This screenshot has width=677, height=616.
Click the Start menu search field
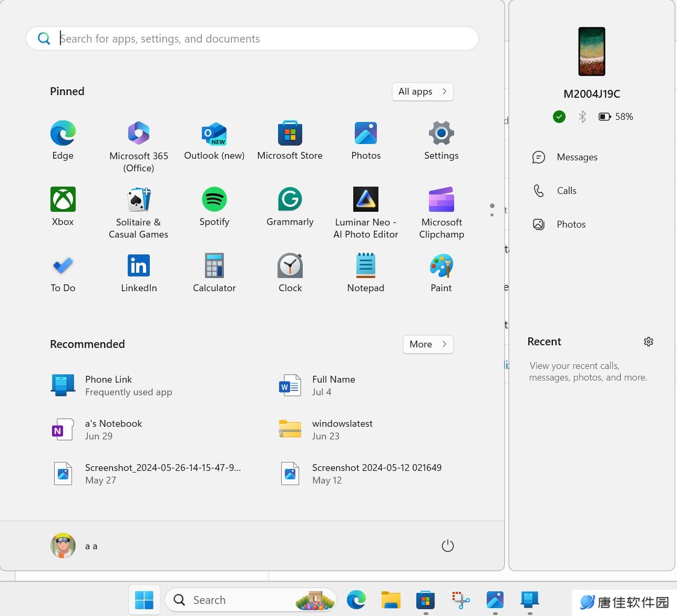(252, 38)
